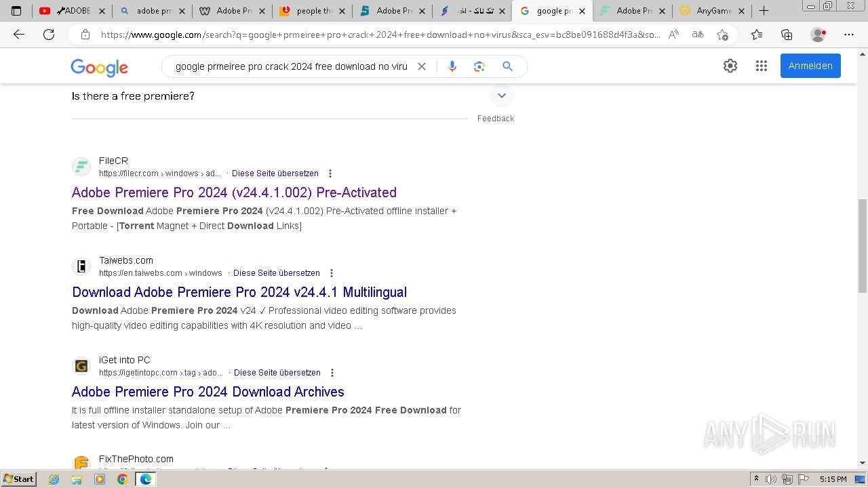The height and width of the screenshot is (488, 868).
Task: Open the tab actions menu icon
Action: [x=16, y=11]
